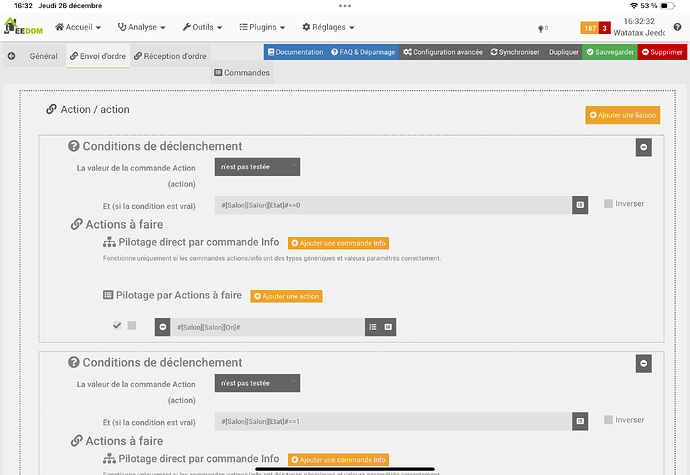Open the Réglages menu
Viewport: 690px width, 475px height.
click(x=328, y=27)
